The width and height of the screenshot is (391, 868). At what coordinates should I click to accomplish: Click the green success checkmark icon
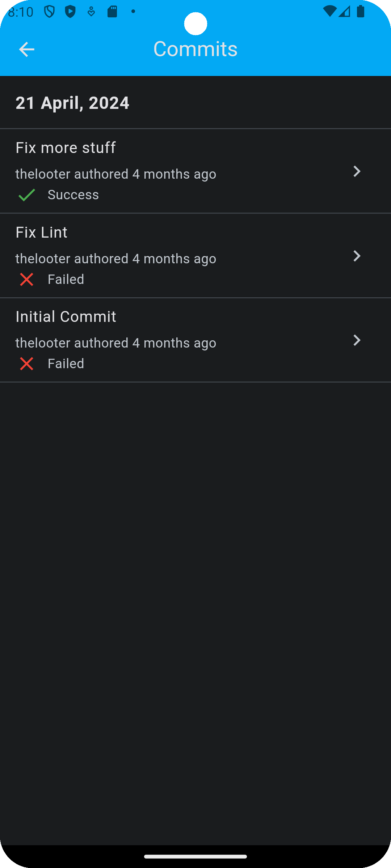(x=27, y=195)
